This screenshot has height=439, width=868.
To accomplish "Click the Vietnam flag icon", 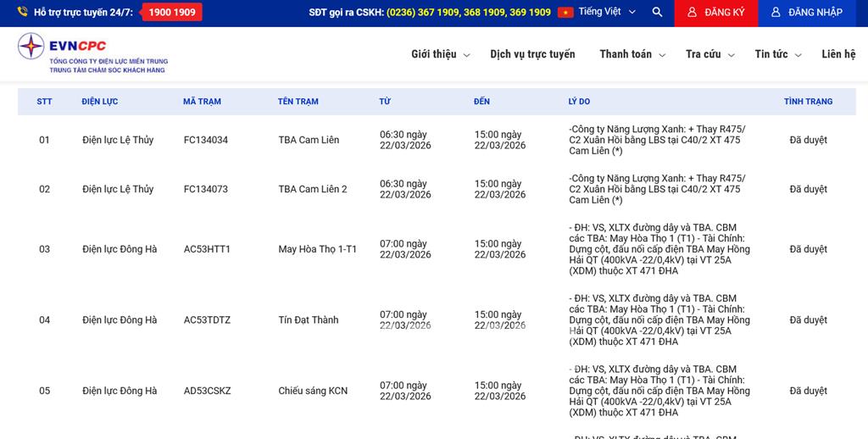I will [x=565, y=13].
